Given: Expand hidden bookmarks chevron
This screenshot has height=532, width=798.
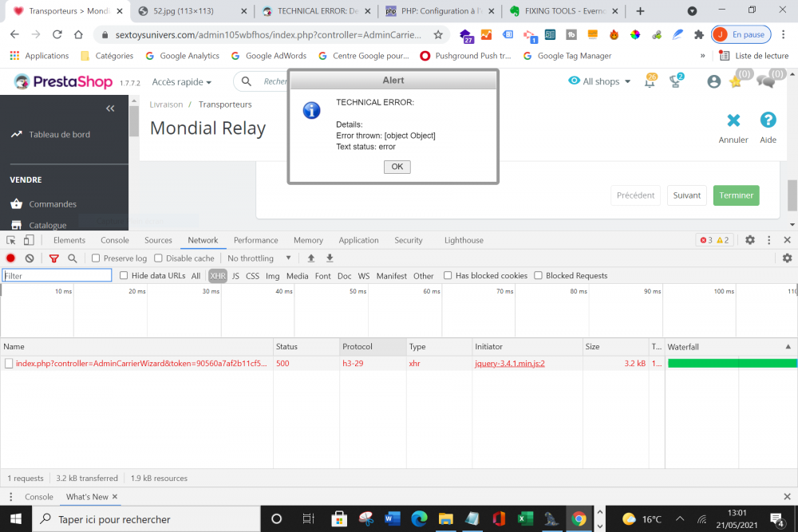Looking at the screenshot, I should point(702,56).
